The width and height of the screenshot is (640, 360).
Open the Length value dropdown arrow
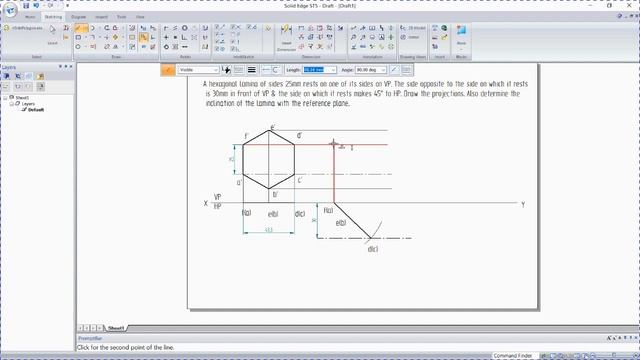point(333,70)
